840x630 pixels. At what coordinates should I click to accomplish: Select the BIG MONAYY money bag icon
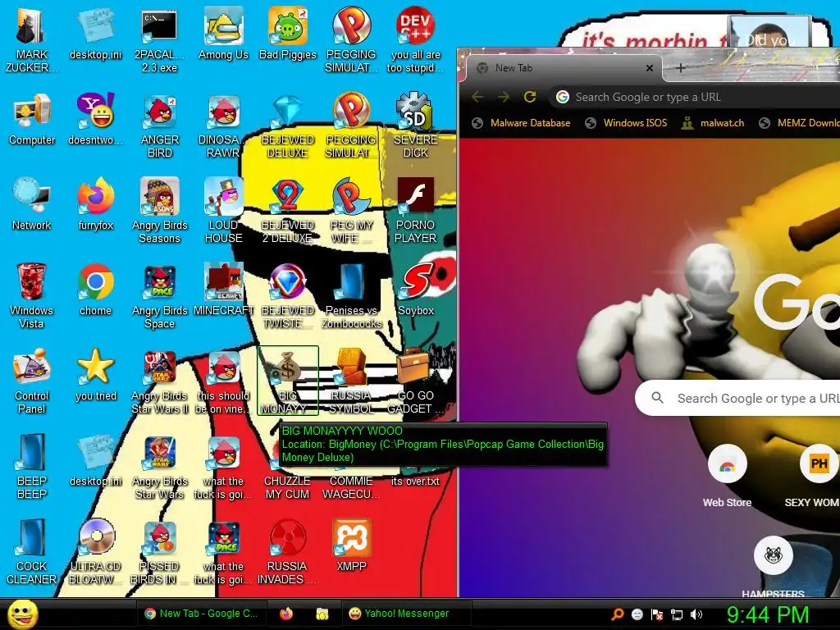288,381
